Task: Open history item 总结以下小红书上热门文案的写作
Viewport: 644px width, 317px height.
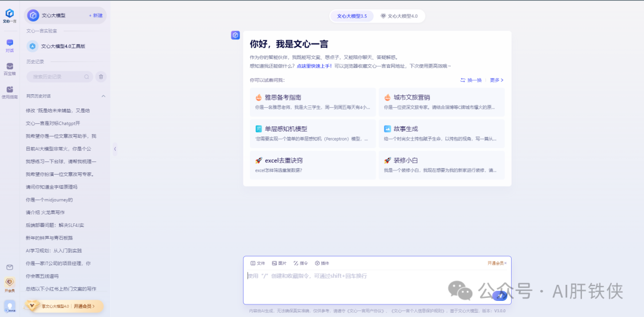Action: tap(61, 288)
